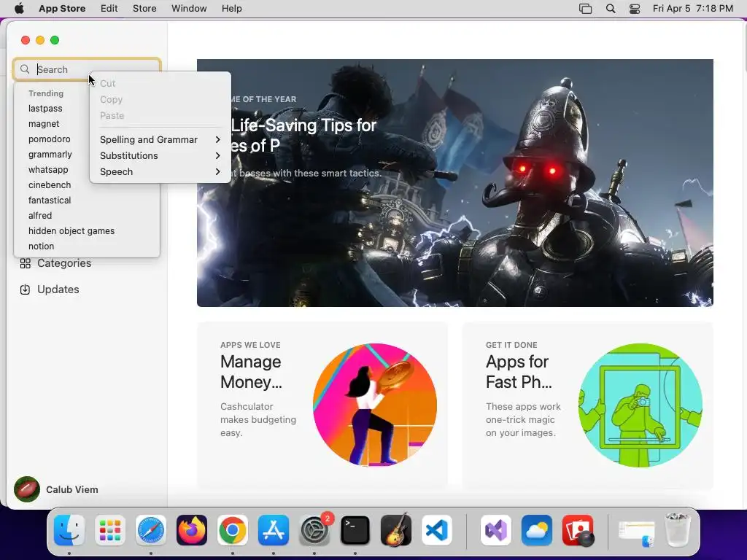Viewport: 747px width, 560px height.
Task: Open the Categories section
Action: [64, 263]
